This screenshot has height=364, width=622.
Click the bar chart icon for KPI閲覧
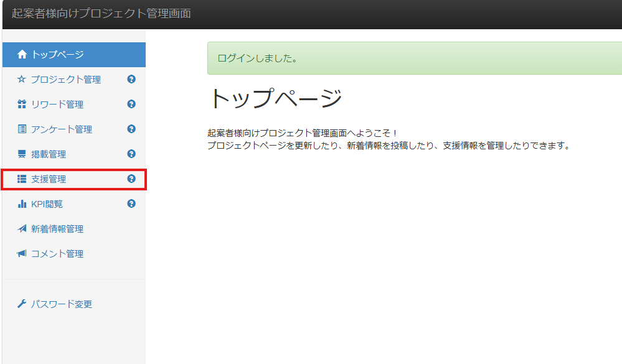22,204
